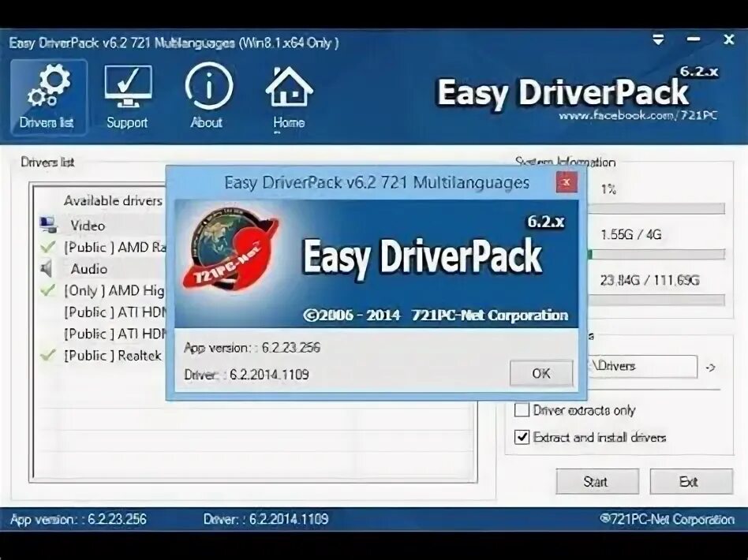Click the Audio category label

point(88,268)
